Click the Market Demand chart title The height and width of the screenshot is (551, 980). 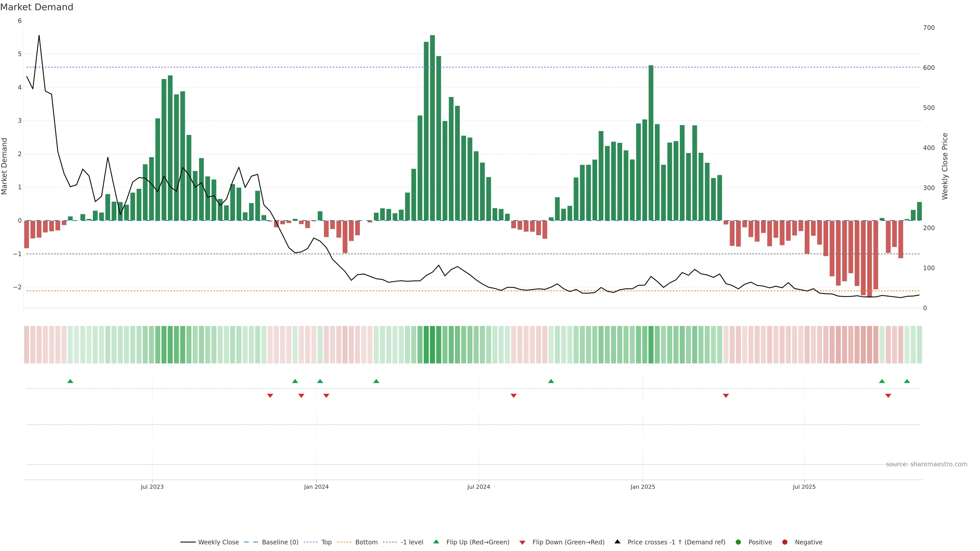(36, 7)
